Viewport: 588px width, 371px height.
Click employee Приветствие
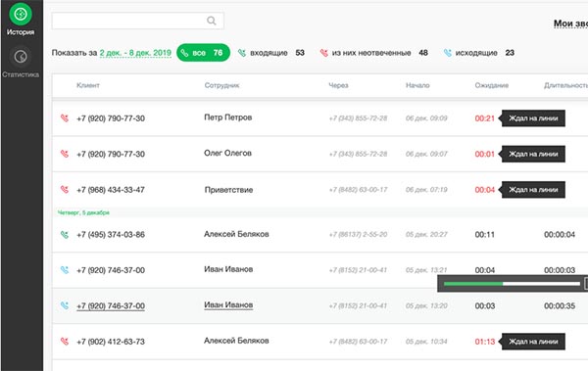point(228,190)
